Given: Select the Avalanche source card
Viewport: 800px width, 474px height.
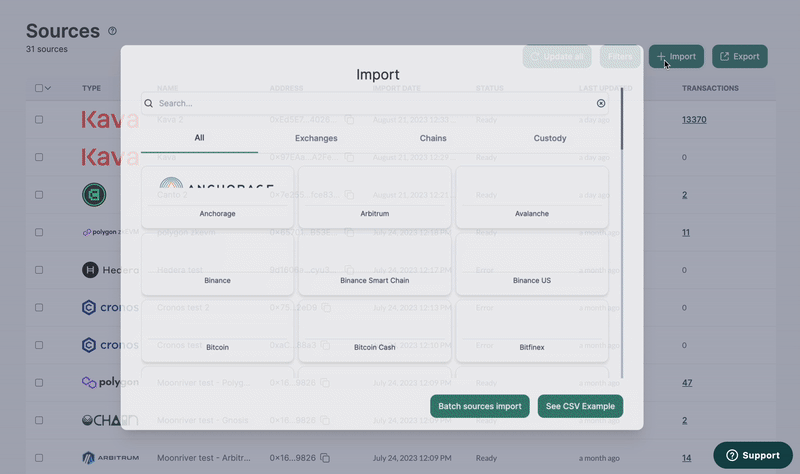Looking at the screenshot, I should pos(532,197).
